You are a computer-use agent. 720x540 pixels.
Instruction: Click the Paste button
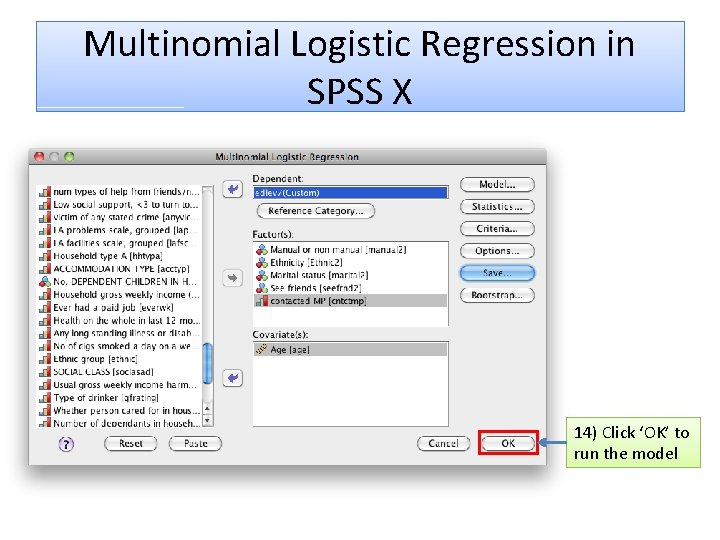click(196, 443)
